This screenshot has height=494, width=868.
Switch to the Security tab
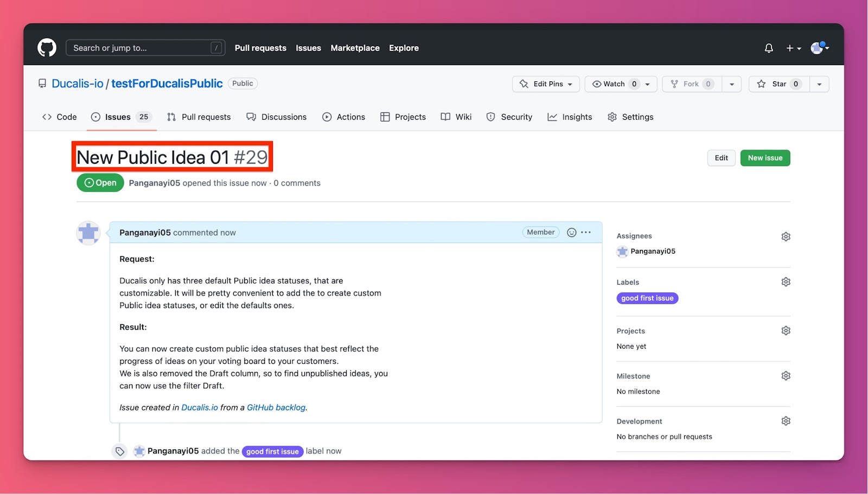[x=509, y=117]
